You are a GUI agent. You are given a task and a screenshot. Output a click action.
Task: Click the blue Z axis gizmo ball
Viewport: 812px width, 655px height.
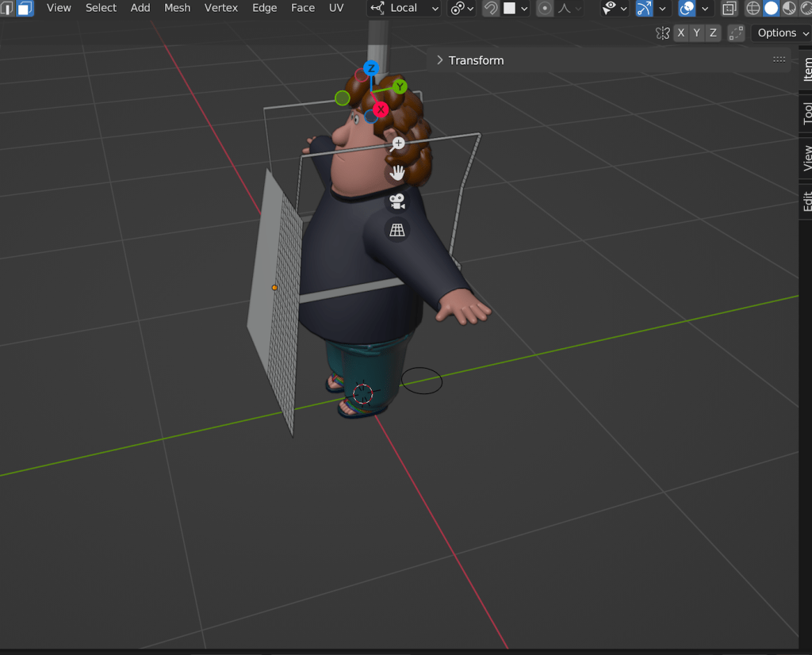pos(370,69)
